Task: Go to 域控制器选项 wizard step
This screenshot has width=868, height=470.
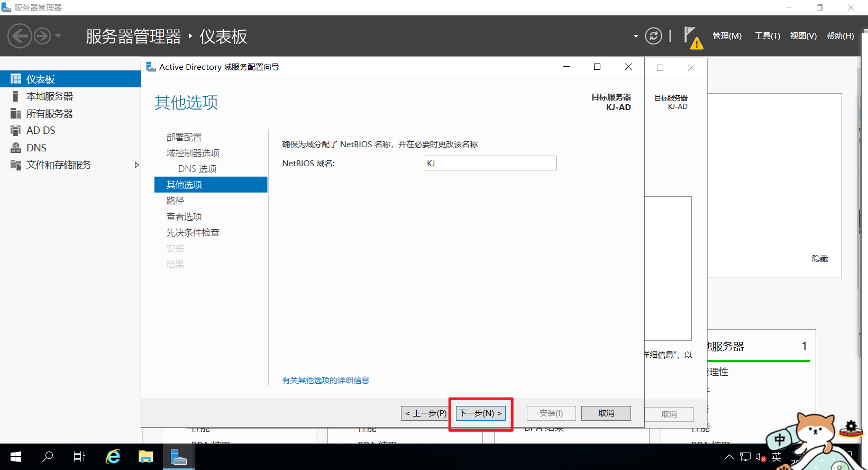Action: tap(193, 153)
